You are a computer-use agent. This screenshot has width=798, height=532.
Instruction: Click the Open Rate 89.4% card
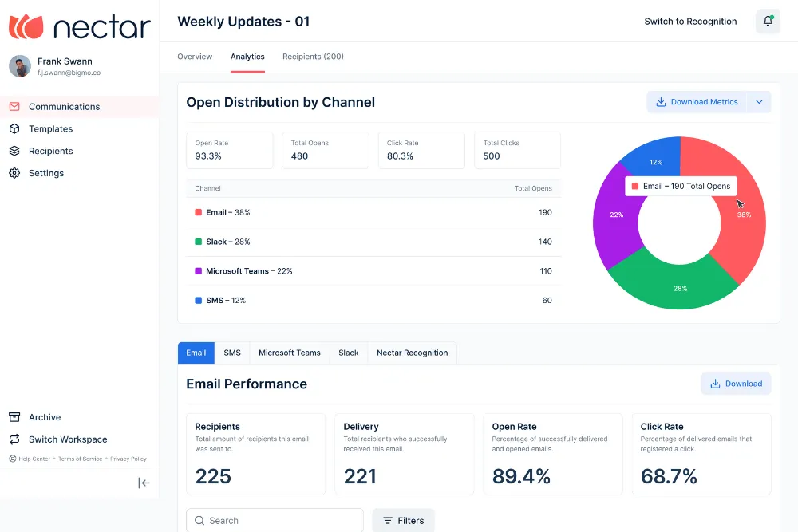point(553,454)
